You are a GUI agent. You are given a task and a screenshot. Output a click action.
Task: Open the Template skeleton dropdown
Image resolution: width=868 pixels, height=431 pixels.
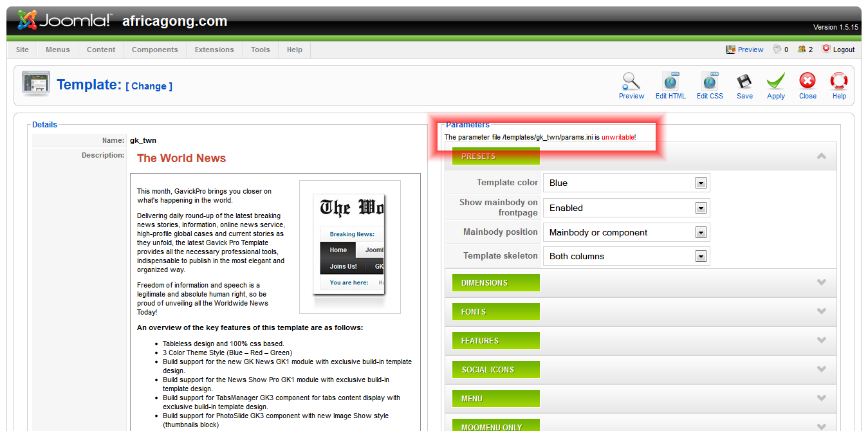tap(626, 256)
